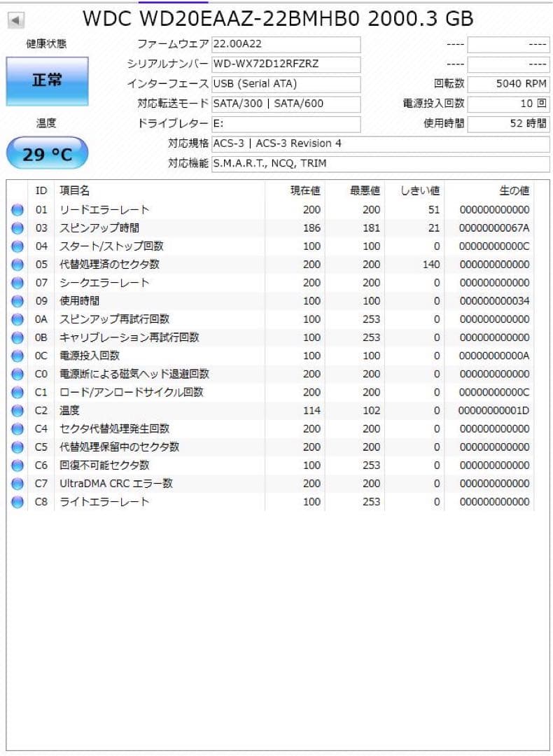Select the ライトエラーレート attribute name
Image resolution: width=553 pixels, height=756 pixels.
[x=104, y=502]
